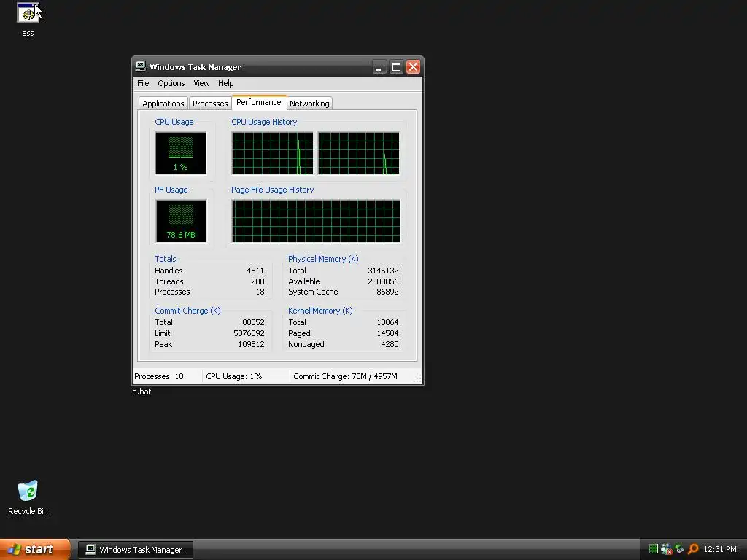Click the Kernel Memory (K) heading
Screen dimensions: 747x560
coord(320,311)
